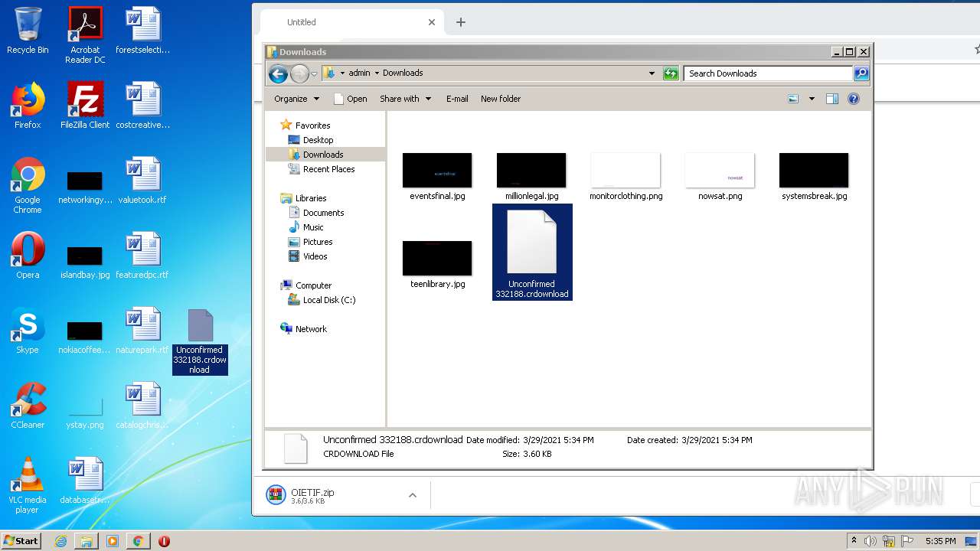
Task: Select systemsbreak.jpg thumbnail
Action: click(814, 177)
